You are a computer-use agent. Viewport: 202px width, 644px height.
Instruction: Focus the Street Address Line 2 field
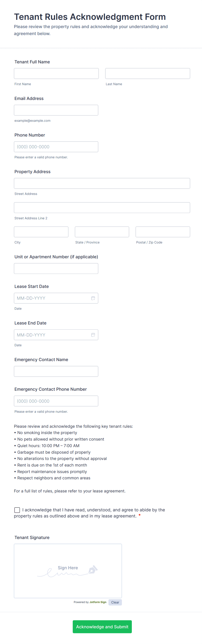tap(102, 208)
